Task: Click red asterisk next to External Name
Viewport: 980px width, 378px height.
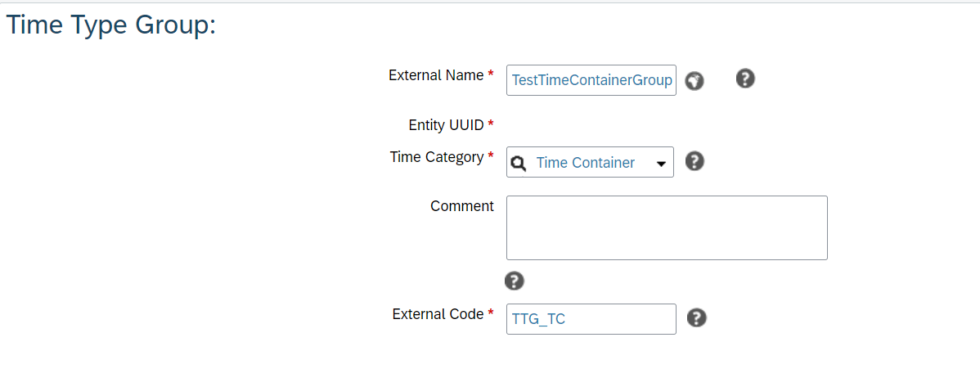Action: point(491,74)
